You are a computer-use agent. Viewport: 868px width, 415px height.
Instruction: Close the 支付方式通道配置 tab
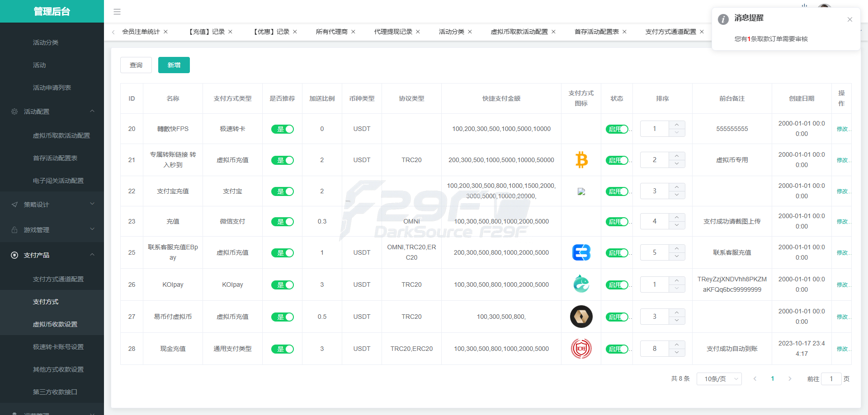tap(702, 32)
